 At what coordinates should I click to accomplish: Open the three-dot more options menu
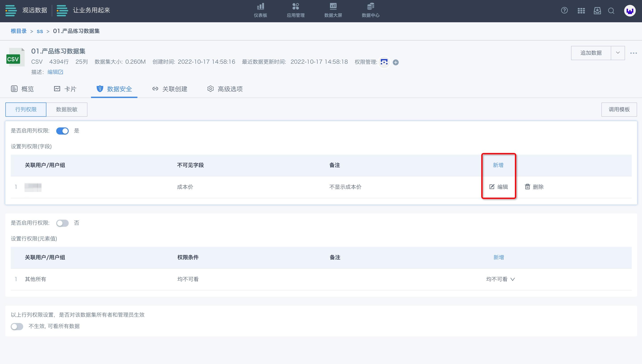(634, 53)
